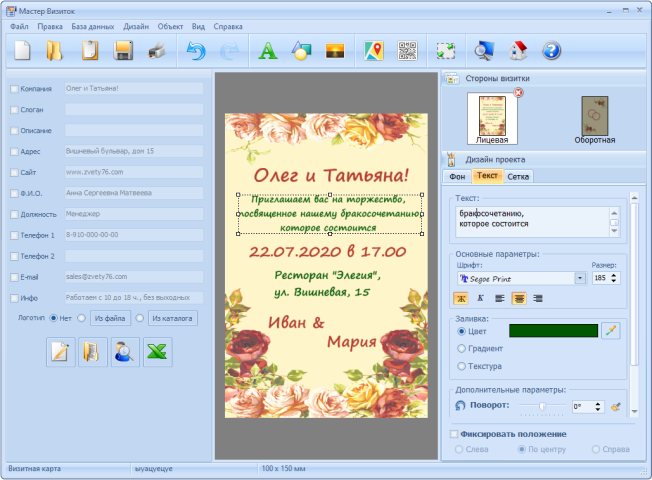Click the Add Text tool icon
The height and width of the screenshot is (480, 652).
point(268,50)
